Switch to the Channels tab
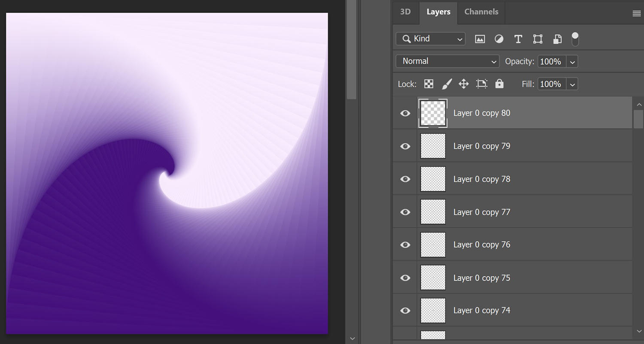The height and width of the screenshot is (344, 644). tap(481, 12)
